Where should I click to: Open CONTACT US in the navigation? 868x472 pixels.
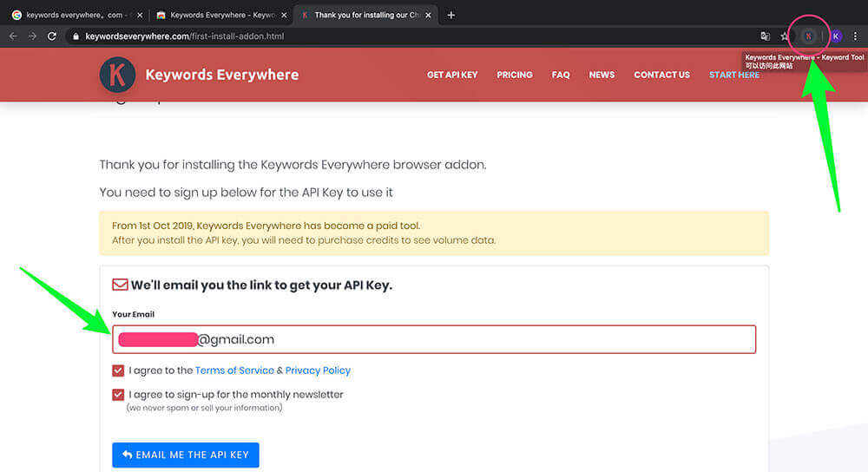tap(661, 75)
